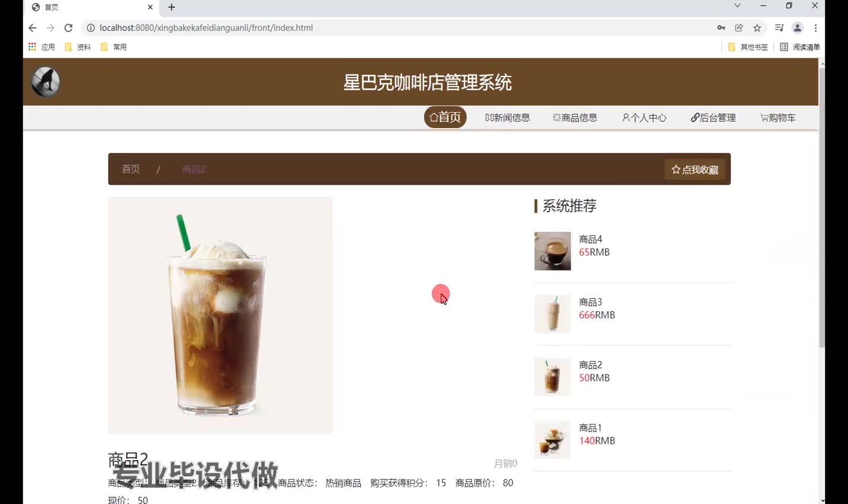The height and width of the screenshot is (504, 848).
Task: Click the page vertical scrollbar
Action: (822, 208)
